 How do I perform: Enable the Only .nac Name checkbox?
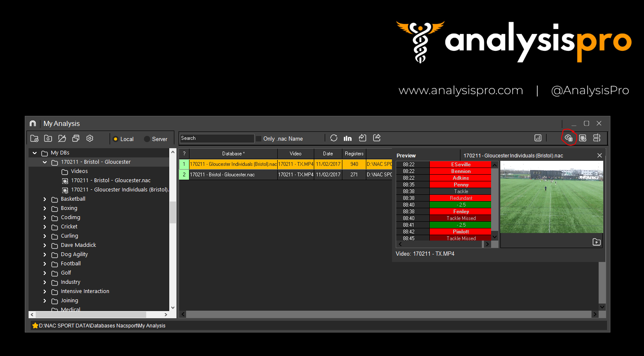[259, 139]
